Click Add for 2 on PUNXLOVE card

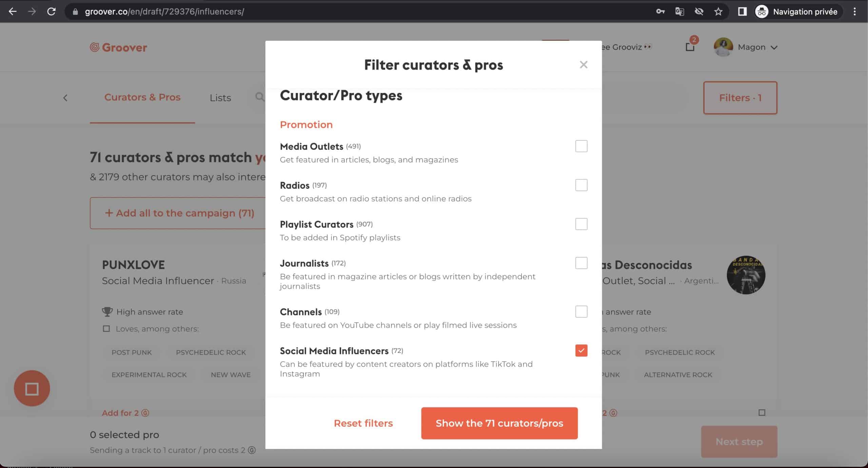coord(125,413)
